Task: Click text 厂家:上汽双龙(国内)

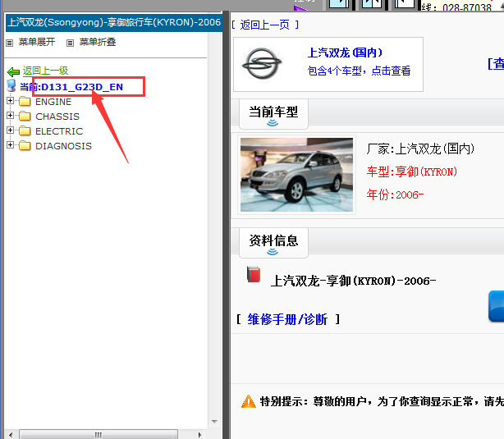Action: click(x=420, y=149)
